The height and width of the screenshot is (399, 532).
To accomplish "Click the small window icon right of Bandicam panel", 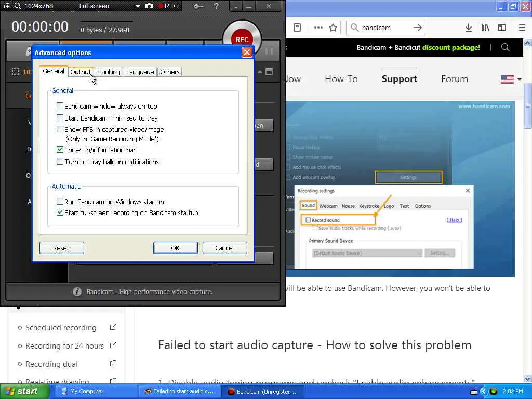I will (x=269, y=72).
